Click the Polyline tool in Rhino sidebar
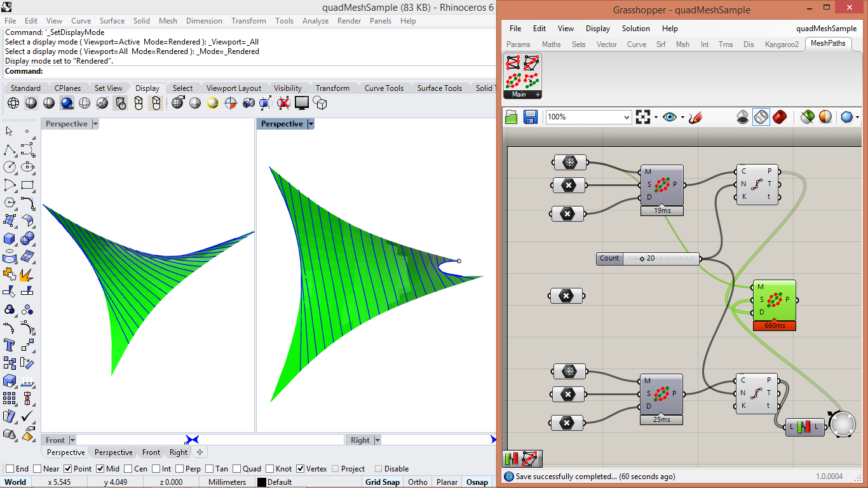 (x=10, y=150)
